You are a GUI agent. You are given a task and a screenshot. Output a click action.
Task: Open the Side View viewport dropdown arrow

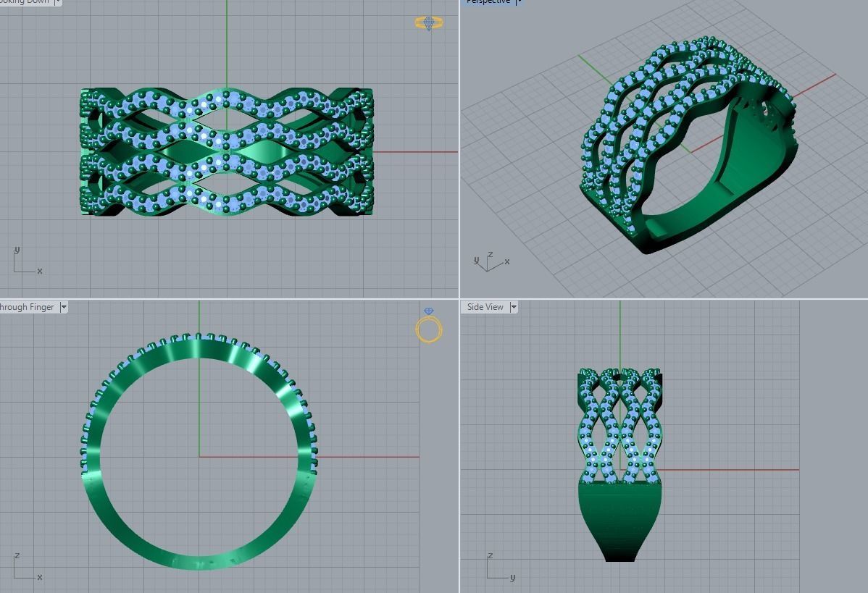[513, 307]
